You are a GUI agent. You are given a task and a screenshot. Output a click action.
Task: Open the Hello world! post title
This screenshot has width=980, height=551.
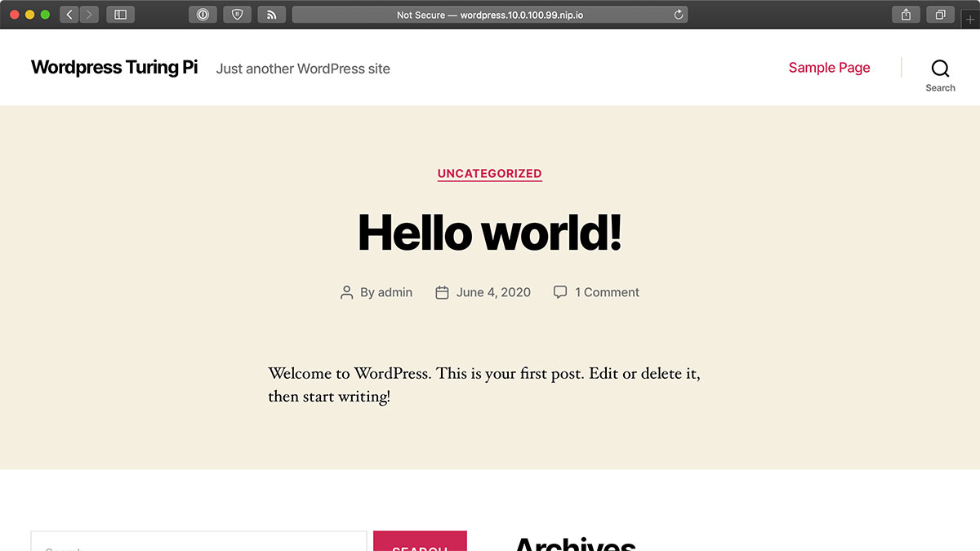point(490,232)
